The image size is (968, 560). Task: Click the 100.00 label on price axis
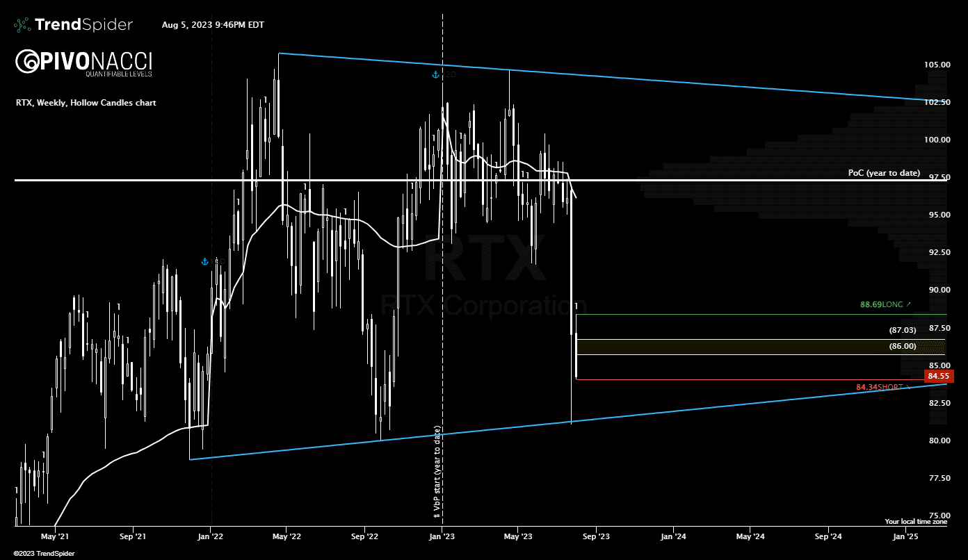point(937,140)
